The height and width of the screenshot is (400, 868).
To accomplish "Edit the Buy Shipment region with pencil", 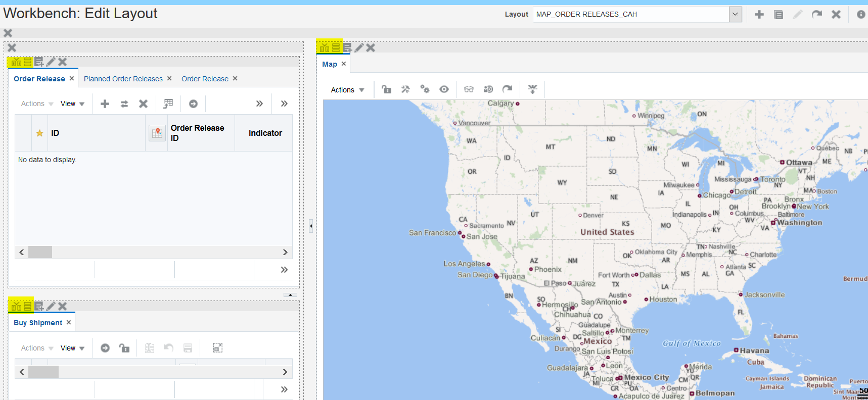I will tap(51, 306).
